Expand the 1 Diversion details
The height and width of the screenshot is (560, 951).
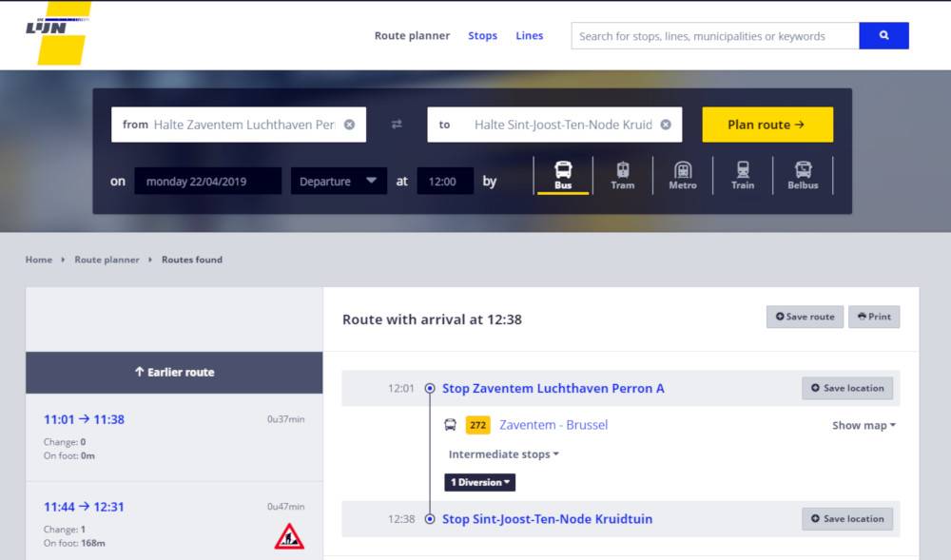click(x=479, y=482)
